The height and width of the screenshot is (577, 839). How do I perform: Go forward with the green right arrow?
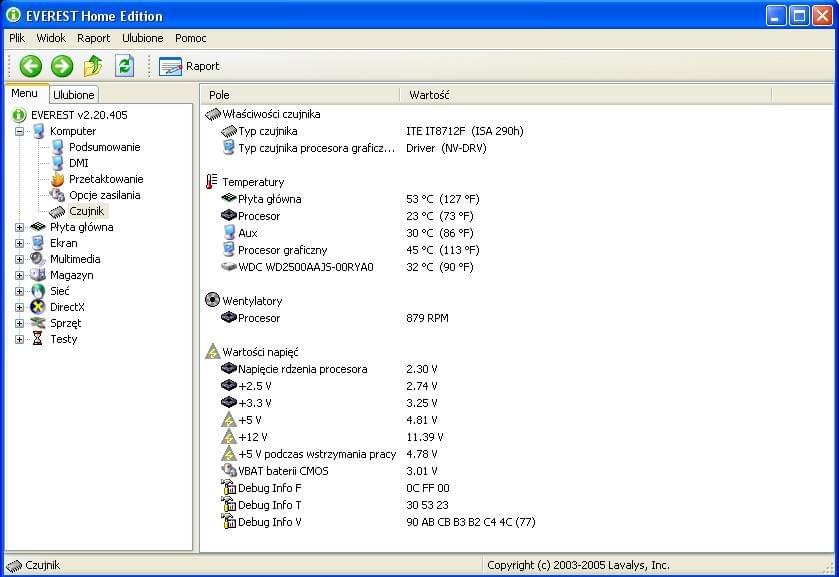click(x=62, y=66)
